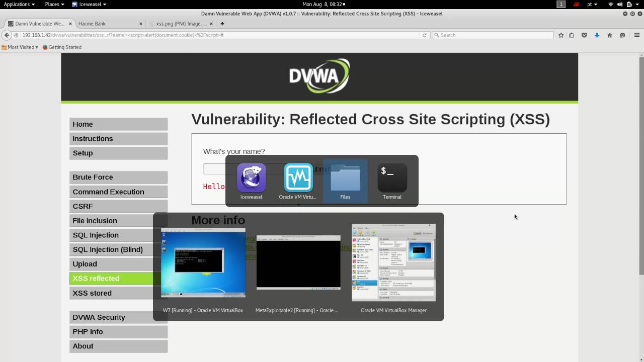Open Home in DVWA sidebar
The height and width of the screenshot is (362, 644).
click(x=118, y=124)
